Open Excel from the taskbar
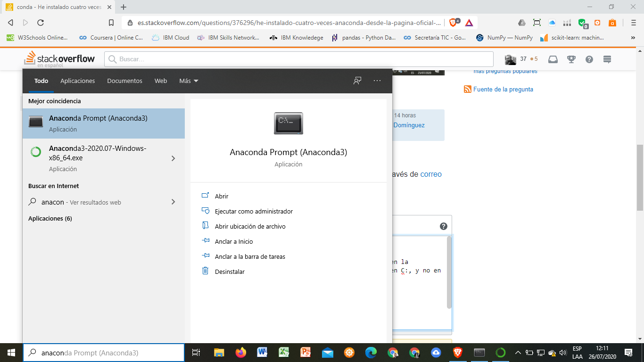The image size is (644, 362). click(x=284, y=353)
